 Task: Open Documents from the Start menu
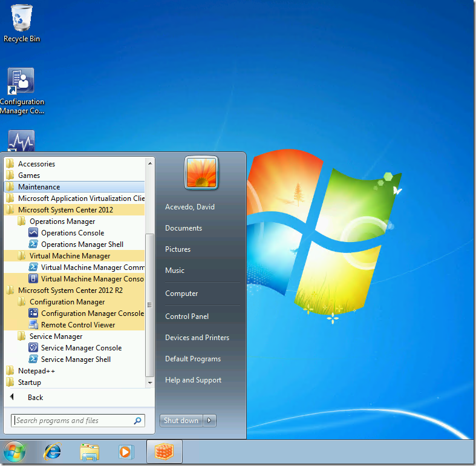point(183,228)
